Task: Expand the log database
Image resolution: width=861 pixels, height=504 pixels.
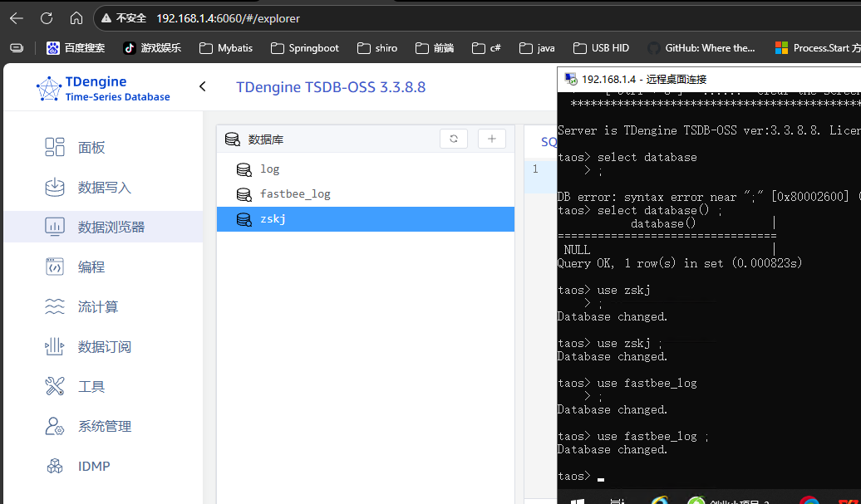Action: 269,169
